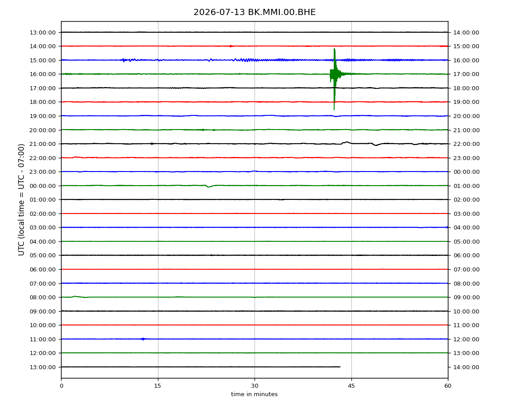Click the bottom 14:00:00 right axis label
The width and height of the screenshot is (509, 420).
(x=466, y=367)
